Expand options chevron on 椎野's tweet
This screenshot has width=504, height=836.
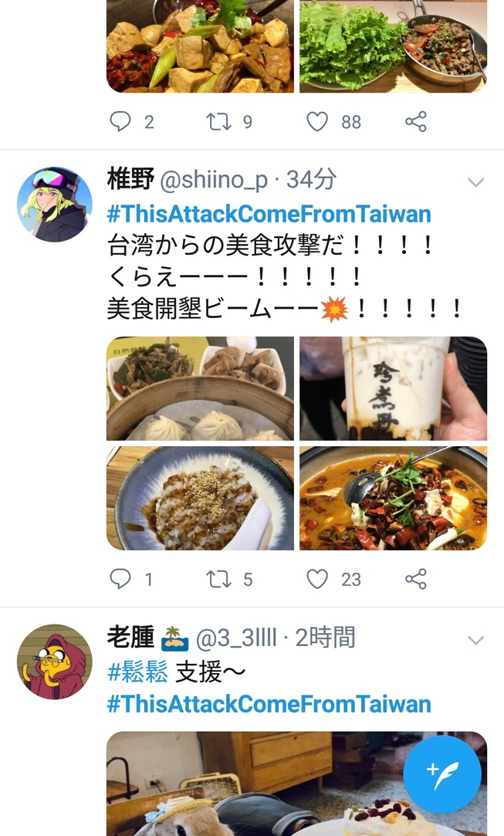475,182
